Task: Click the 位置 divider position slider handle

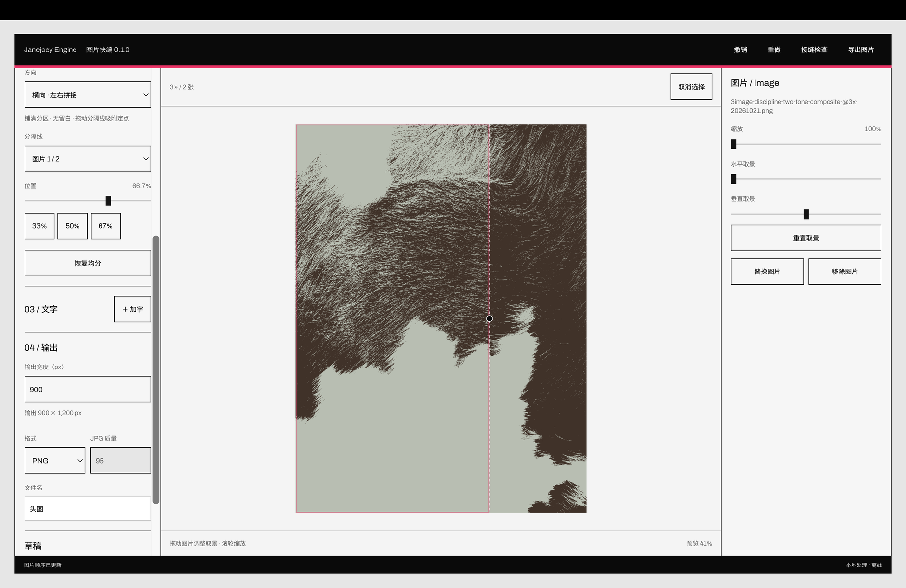Action: pyautogui.click(x=108, y=201)
